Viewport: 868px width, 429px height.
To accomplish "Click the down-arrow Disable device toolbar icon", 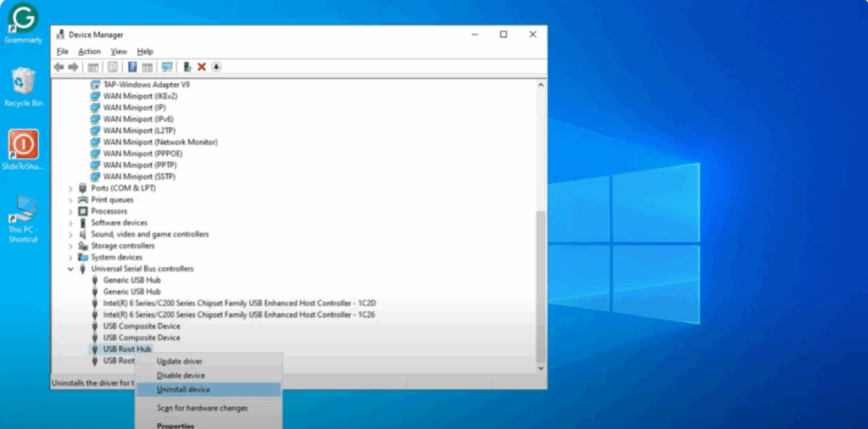I will [216, 67].
